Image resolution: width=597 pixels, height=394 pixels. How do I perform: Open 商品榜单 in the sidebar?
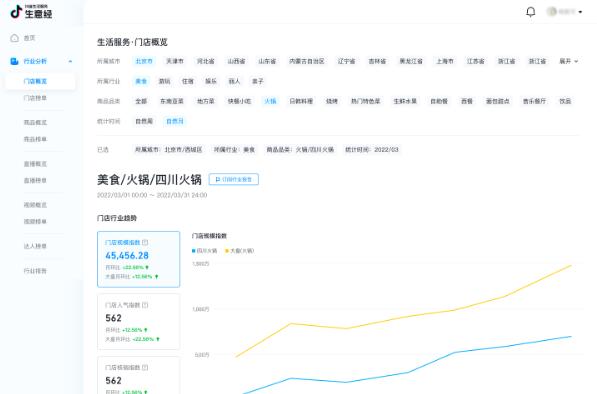35,139
